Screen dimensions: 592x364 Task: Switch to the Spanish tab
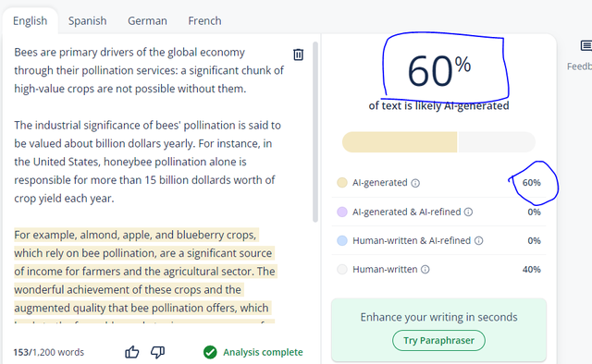click(x=87, y=20)
